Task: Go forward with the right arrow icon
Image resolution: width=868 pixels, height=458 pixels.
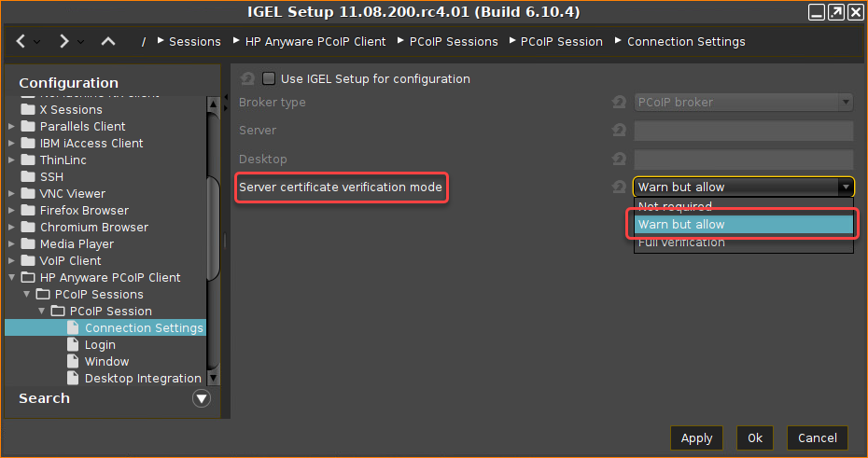Action: [63, 41]
